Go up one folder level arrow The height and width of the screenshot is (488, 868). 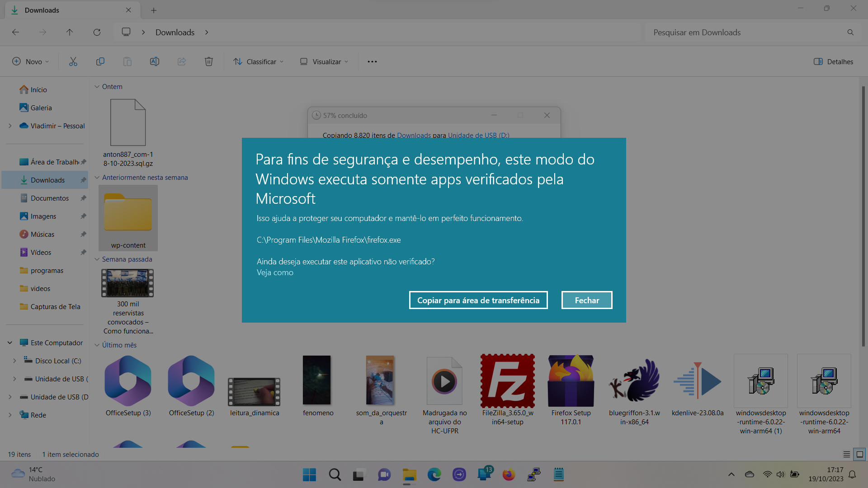[x=70, y=32]
